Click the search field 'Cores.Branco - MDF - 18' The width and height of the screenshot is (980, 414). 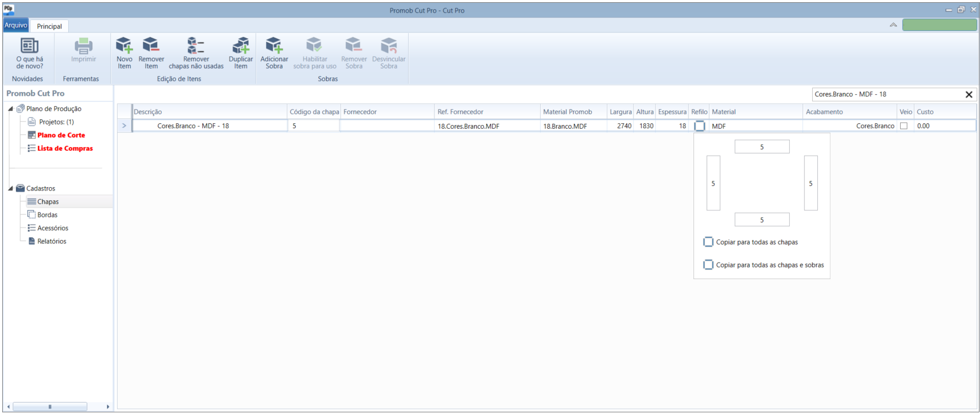point(888,95)
